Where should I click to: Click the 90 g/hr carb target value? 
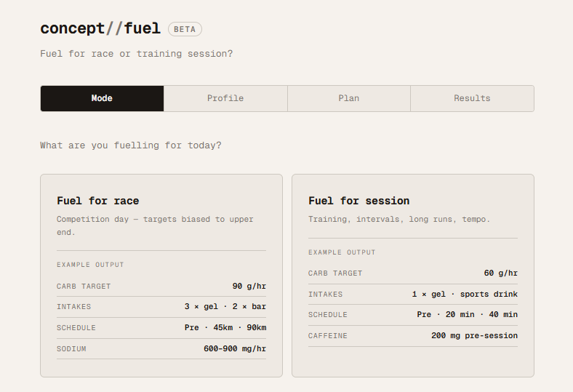pyautogui.click(x=249, y=286)
